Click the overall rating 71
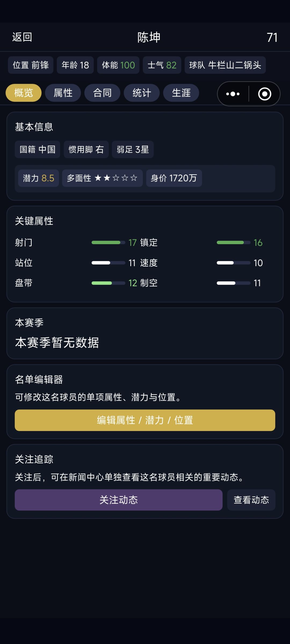This screenshot has width=290, height=644. [272, 37]
